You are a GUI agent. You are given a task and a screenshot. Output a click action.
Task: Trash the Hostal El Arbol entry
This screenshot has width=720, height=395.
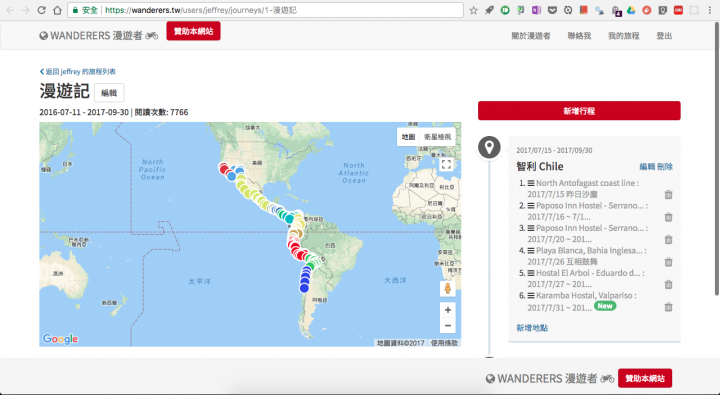coord(668,285)
